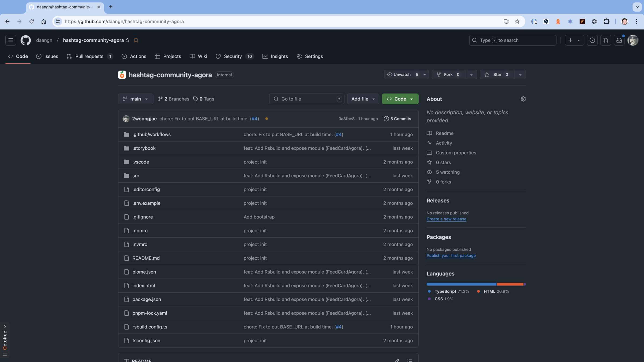Open the issues shortcut icon in header
This screenshot has height=362, width=644.
[x=592, y=40]
